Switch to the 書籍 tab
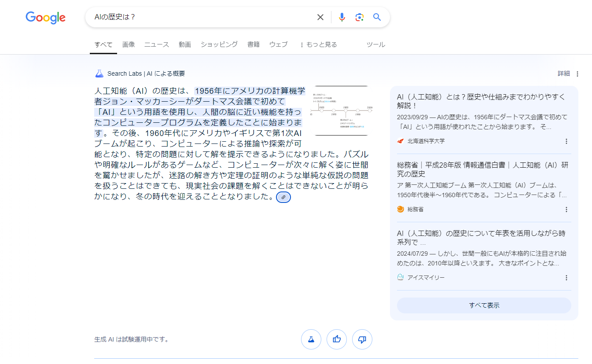The height and width of the screenshot is (364, 592). point(254,44)
